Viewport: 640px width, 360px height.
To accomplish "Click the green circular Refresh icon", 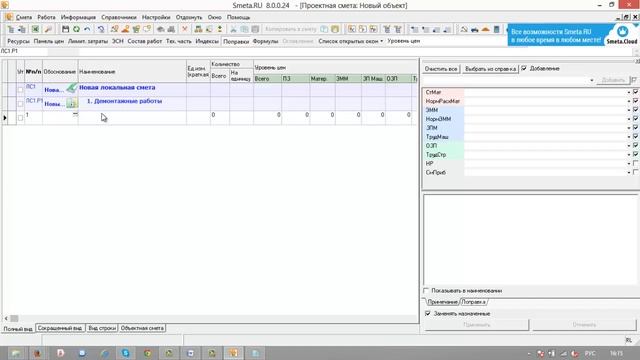I will (x=76, y=29).
